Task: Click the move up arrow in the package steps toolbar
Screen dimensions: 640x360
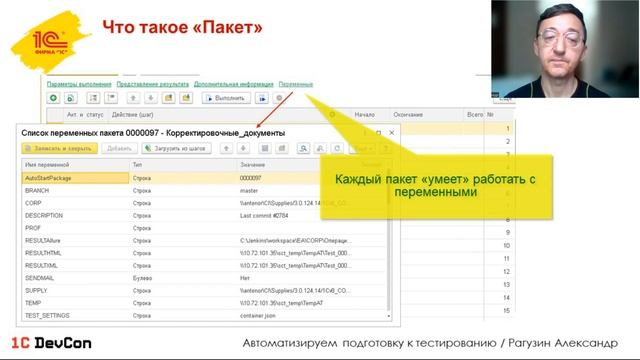Action: (133, 98)
